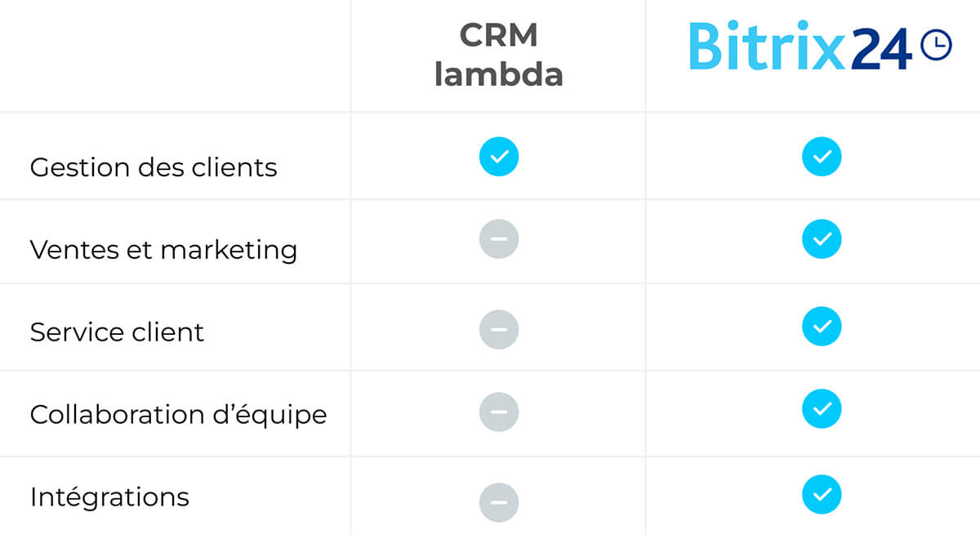This screenshot has height=557, width=980.
Task: Click CRM lambda checkmark for Gestion des clients
Action: coord(499,157)
